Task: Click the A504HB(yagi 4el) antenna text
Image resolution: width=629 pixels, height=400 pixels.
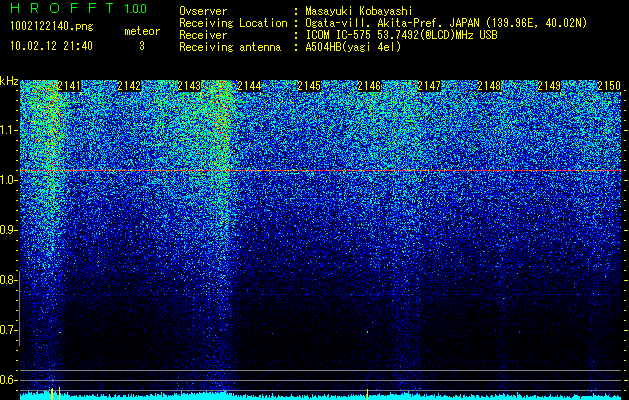Action: [353, 47]
